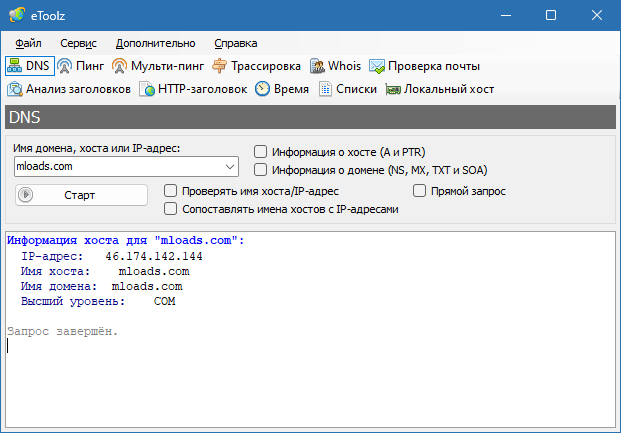
Task: Select the Пинг tool icon
Action: point(65,66)
